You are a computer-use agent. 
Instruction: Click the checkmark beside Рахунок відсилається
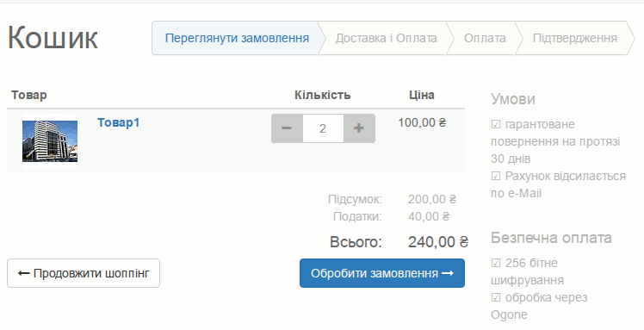pos(496,176)
